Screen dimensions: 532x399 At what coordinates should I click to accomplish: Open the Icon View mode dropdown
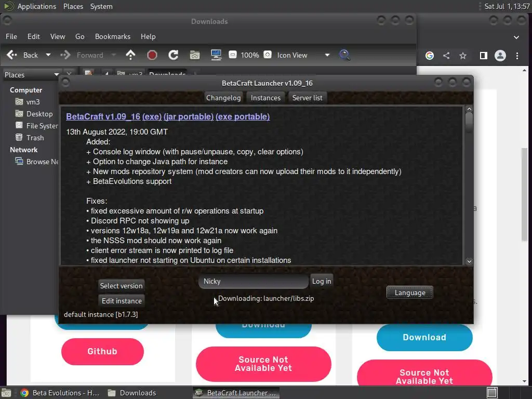(x=303, y=55)
